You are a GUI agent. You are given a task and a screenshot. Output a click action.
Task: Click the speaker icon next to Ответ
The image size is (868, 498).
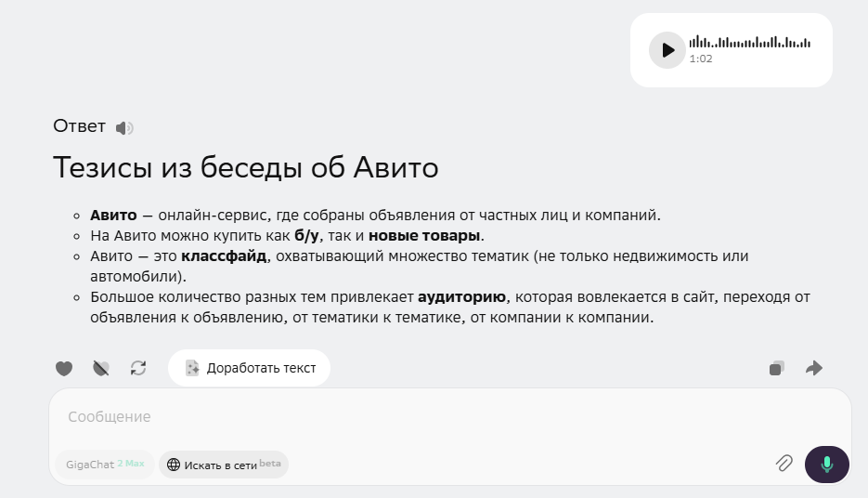pyautogui.click(x=124, y=128)
